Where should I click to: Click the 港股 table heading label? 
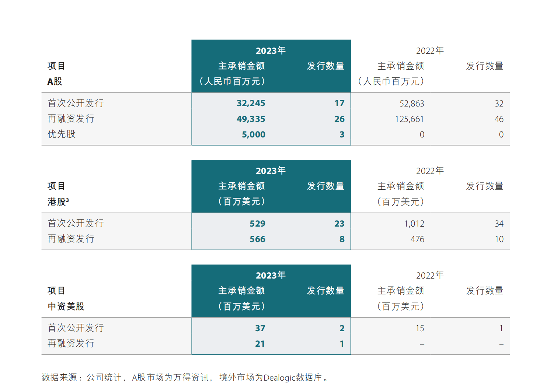click(x=58, y=202)
